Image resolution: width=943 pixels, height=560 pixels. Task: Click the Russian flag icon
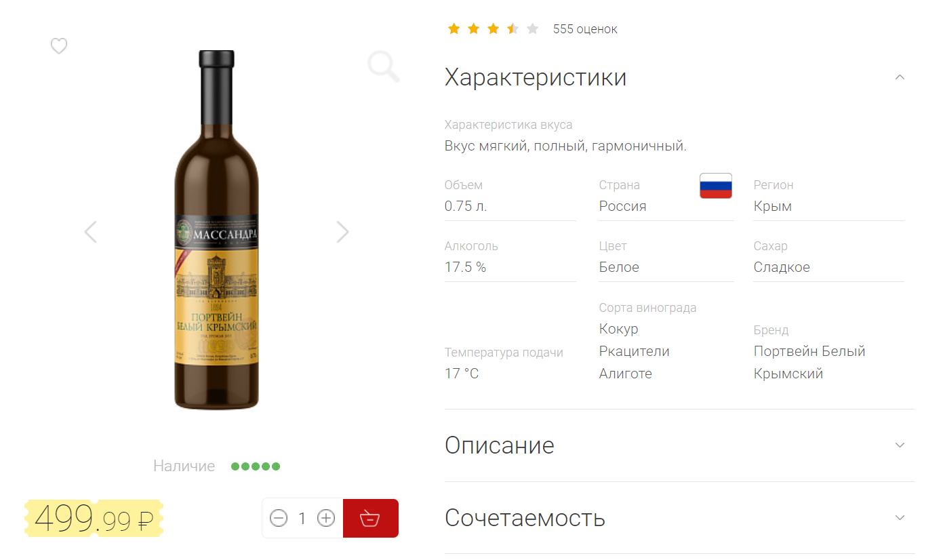click(x=716, y=186)
